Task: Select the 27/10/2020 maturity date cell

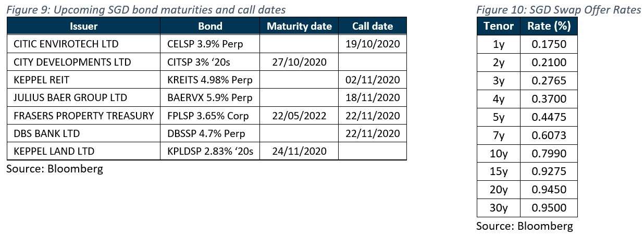Action: [299, 62]
